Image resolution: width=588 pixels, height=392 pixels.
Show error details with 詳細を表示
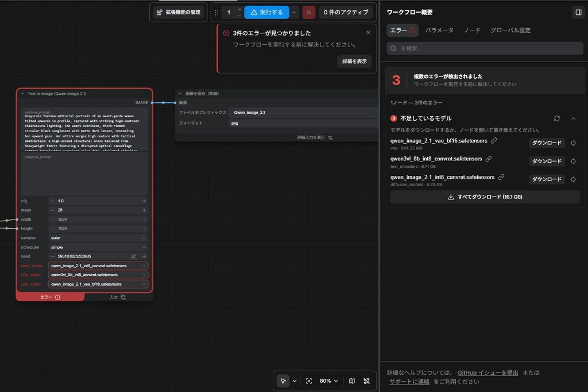[354, 61]
